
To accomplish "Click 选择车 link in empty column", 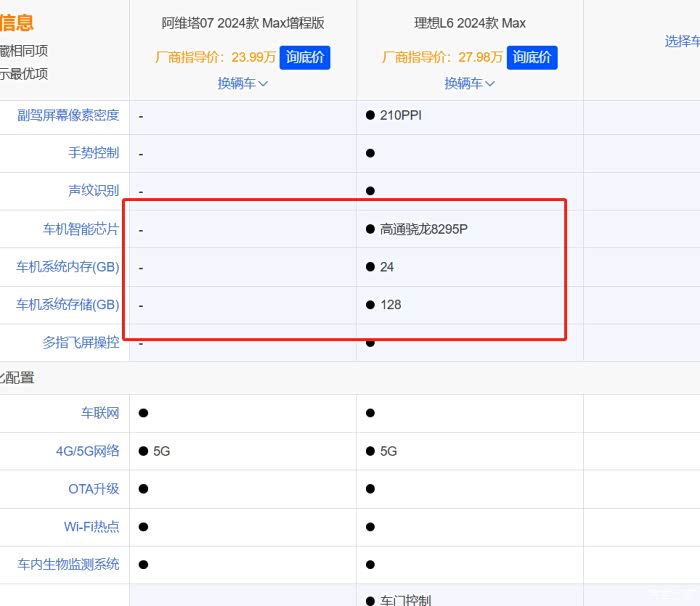I will coord(682,42).
